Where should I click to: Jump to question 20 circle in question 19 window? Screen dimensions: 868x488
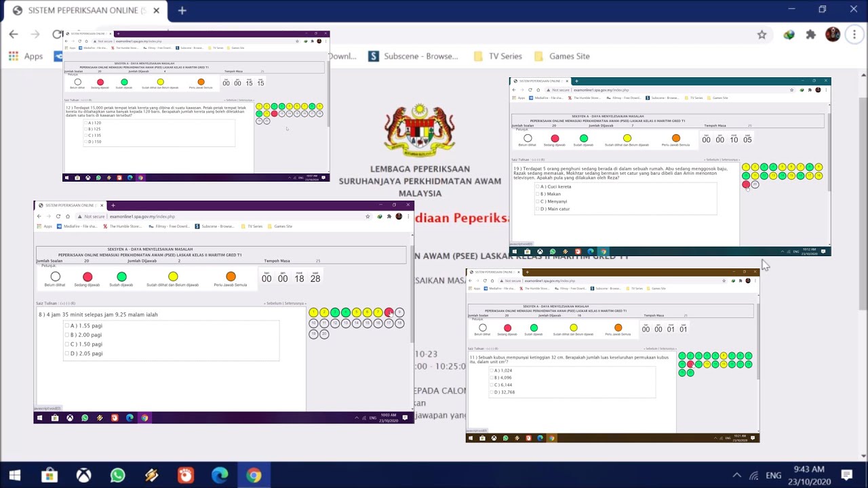pos(755,184)
